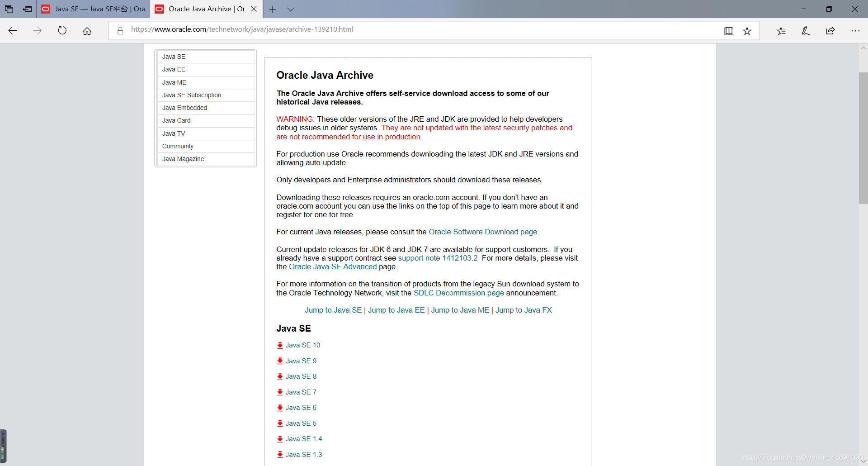868x466 pixels.
Task: Open the Java SE 6 archive link
Action: click(x=301, y=408)
